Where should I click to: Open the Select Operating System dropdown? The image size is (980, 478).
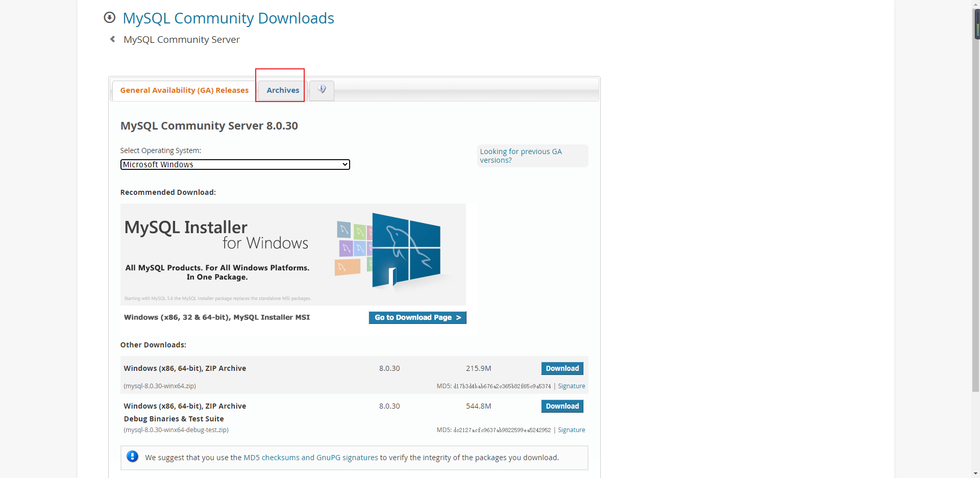pos(235,164)
